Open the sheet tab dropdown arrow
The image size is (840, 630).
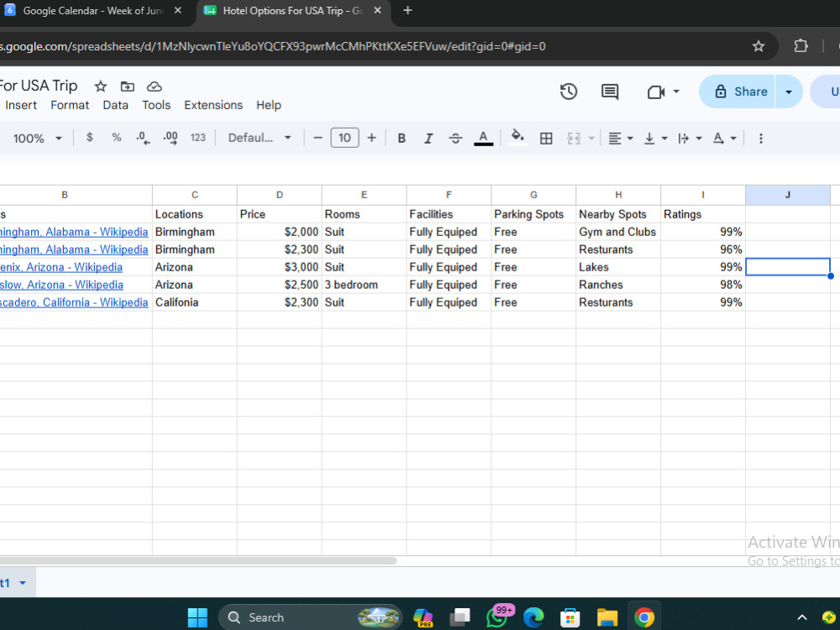pyautogui.click(x=23, y=583)
